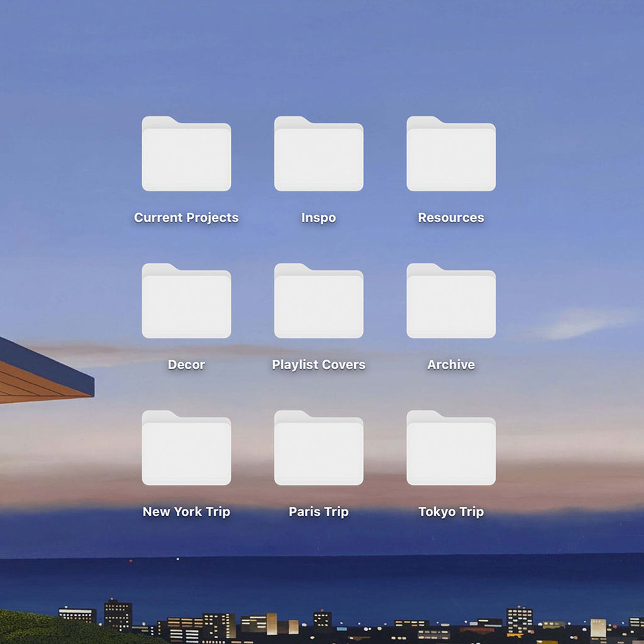This screenshot has width=644, height=644.
Task: Select the Tokyo Trip folder label
Action: tap(450, 512)
